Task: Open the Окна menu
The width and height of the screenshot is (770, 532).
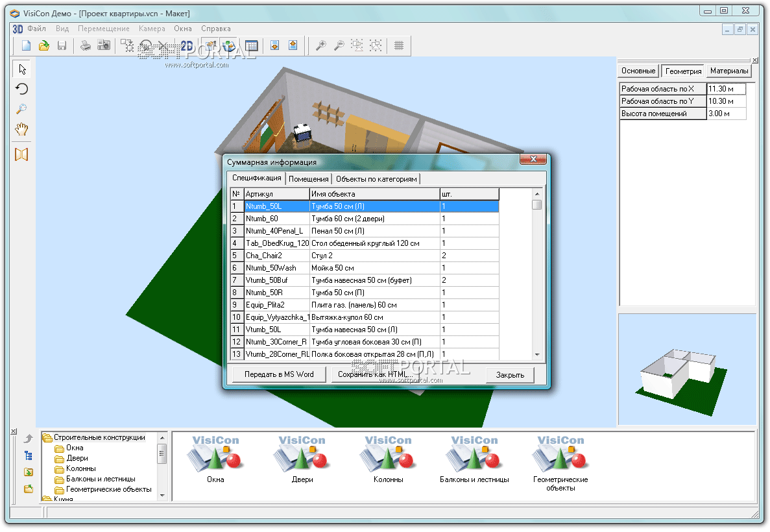Action: 183,29
